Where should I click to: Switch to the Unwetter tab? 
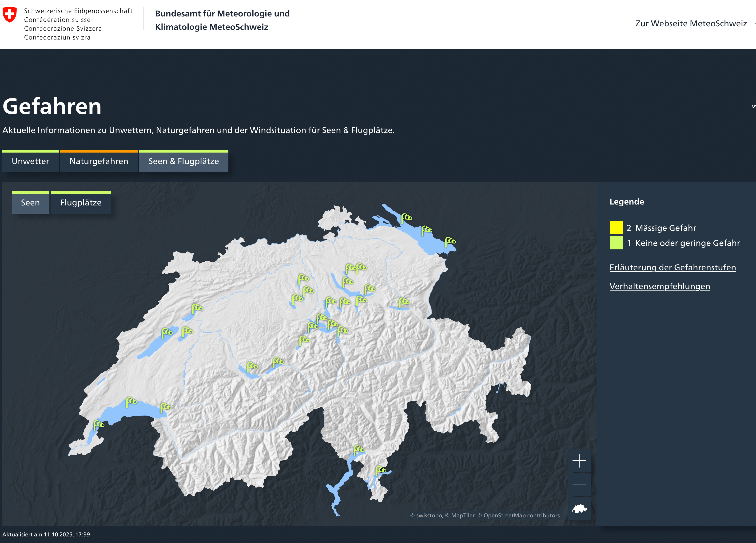(30, 161)
